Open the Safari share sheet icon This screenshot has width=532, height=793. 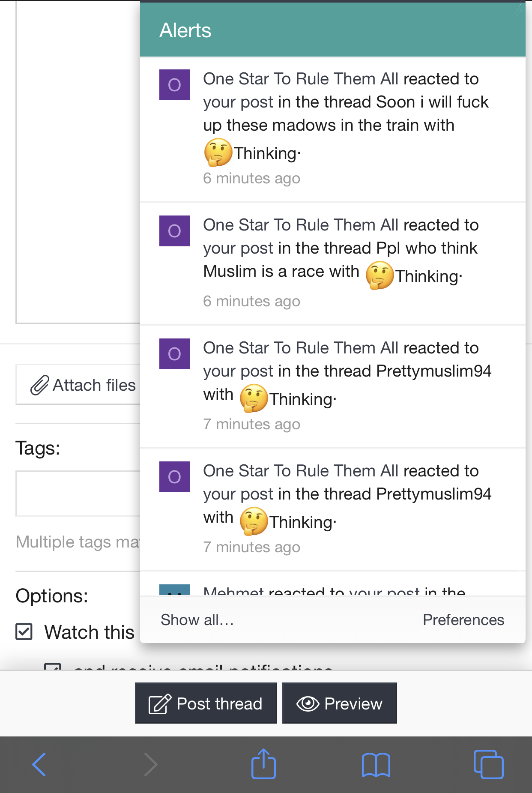pyautogui.click(x=263, y=763)
